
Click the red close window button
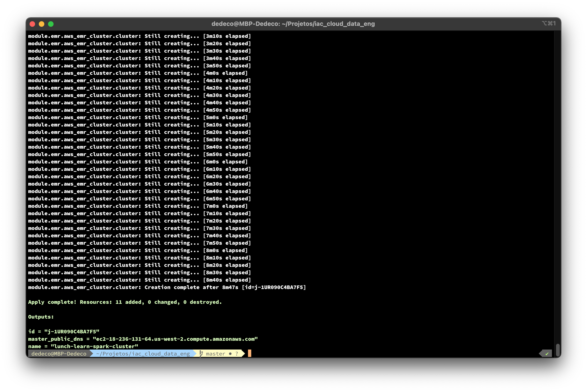pos(32,24)
